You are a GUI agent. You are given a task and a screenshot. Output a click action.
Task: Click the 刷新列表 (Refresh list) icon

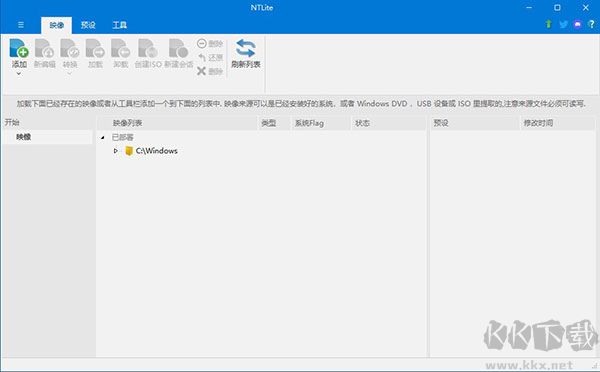pyautogui.click(x=246, y=49)
